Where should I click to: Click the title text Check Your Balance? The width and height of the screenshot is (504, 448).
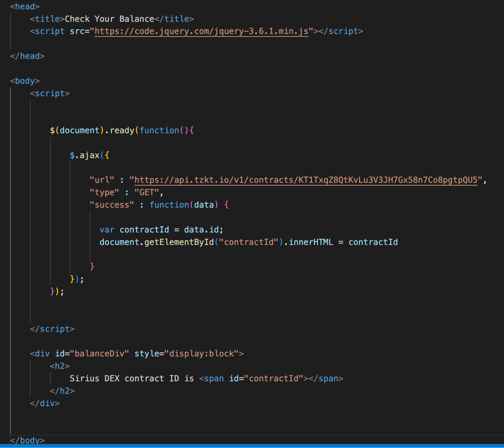109,19
